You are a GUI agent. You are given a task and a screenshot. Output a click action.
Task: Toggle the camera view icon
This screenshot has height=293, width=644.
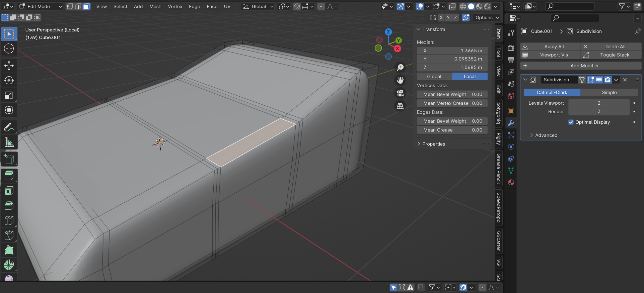click(400, 93)
